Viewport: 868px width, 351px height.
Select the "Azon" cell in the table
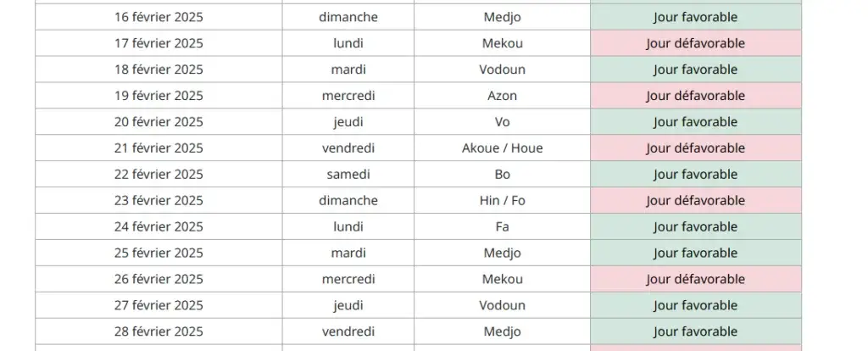pos(502,96)
